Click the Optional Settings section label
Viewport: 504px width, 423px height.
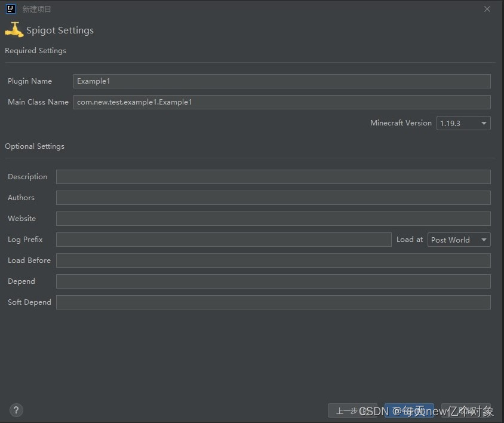click(35, 146)
